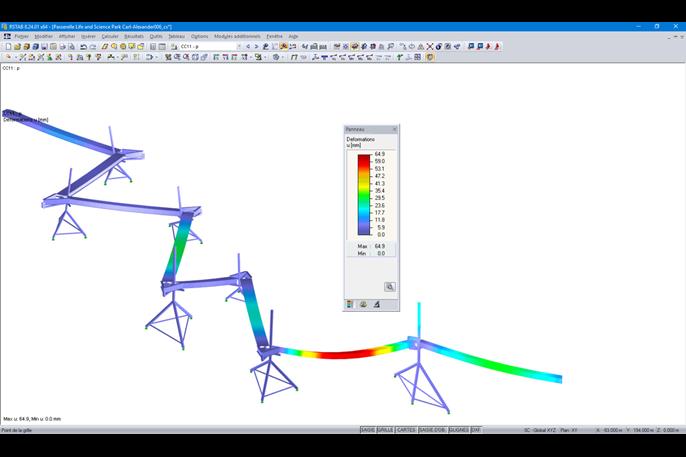This screenshot has height=457, width=686.
Task: Open the load case CC11 - p combo box
Action: (x=210, y=46)
